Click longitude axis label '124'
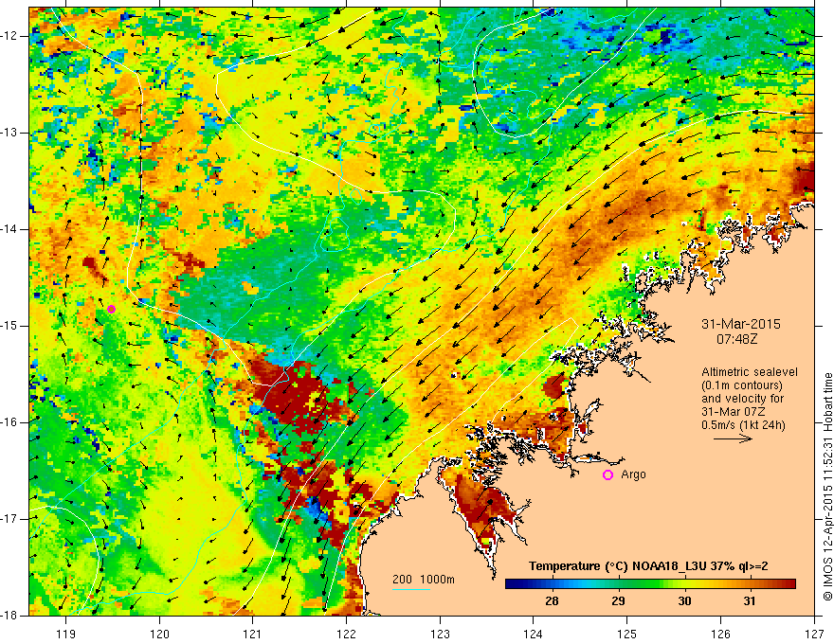The image size is (834, 644). (x=534, y=635)
